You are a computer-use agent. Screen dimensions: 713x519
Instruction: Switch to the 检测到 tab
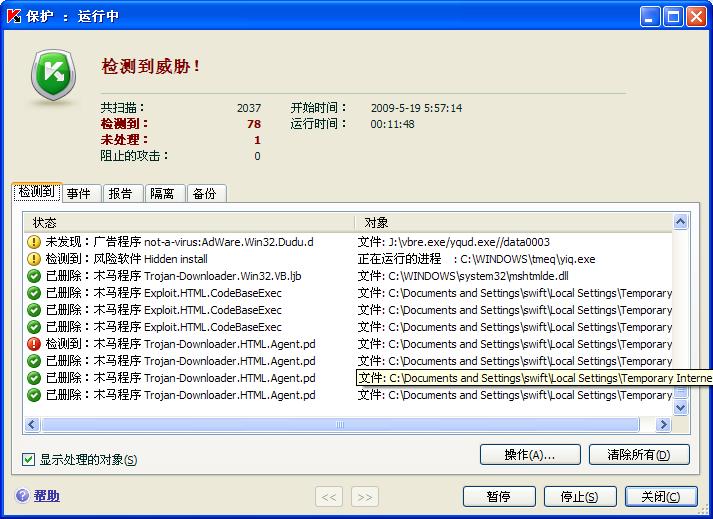point(36,191)
